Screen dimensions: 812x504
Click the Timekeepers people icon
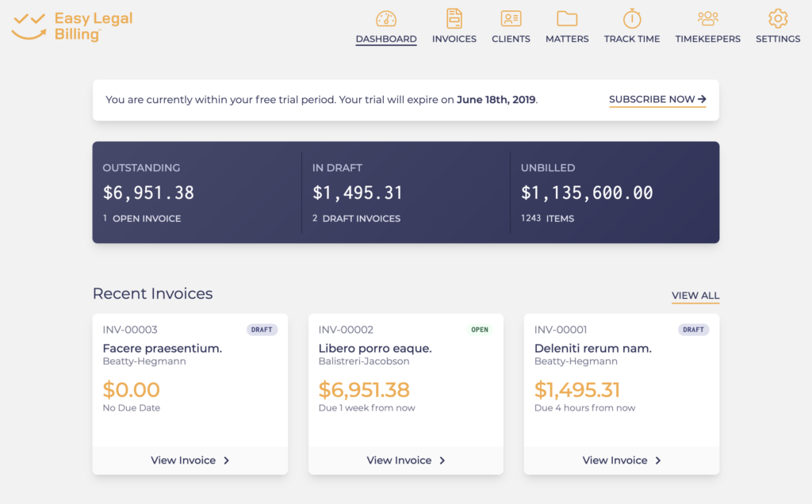707,20
